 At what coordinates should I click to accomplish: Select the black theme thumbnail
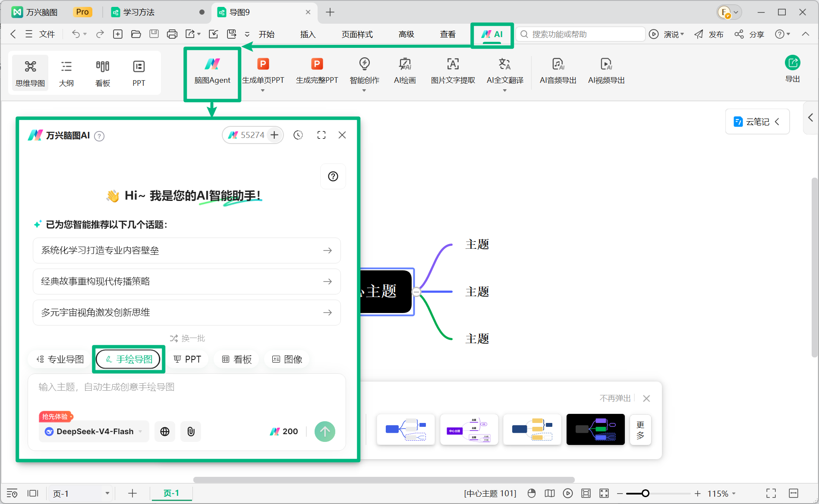pyautogui.click(x=595, y=429)
